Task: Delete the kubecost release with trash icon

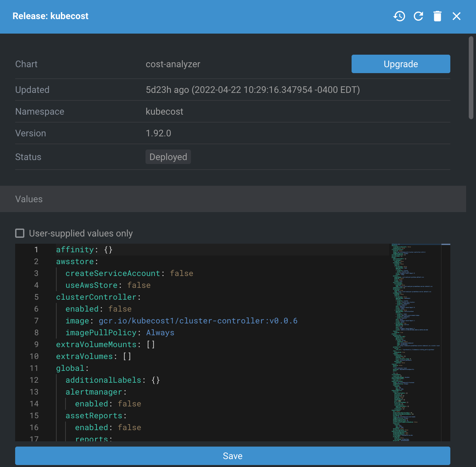Action: (437, 16)
